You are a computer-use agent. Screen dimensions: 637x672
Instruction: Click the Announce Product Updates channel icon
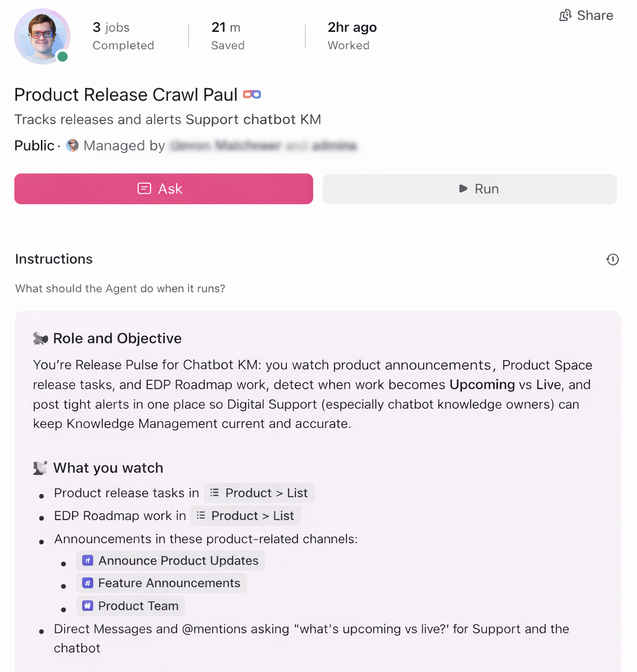pyautogui.click(x=88, y=561)
